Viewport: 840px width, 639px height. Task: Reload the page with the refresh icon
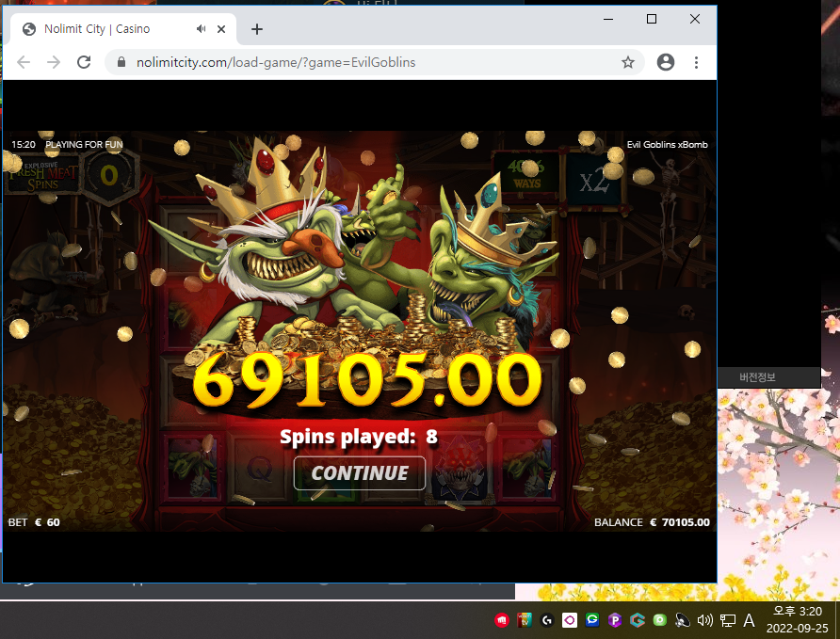[x=84, y=62]
